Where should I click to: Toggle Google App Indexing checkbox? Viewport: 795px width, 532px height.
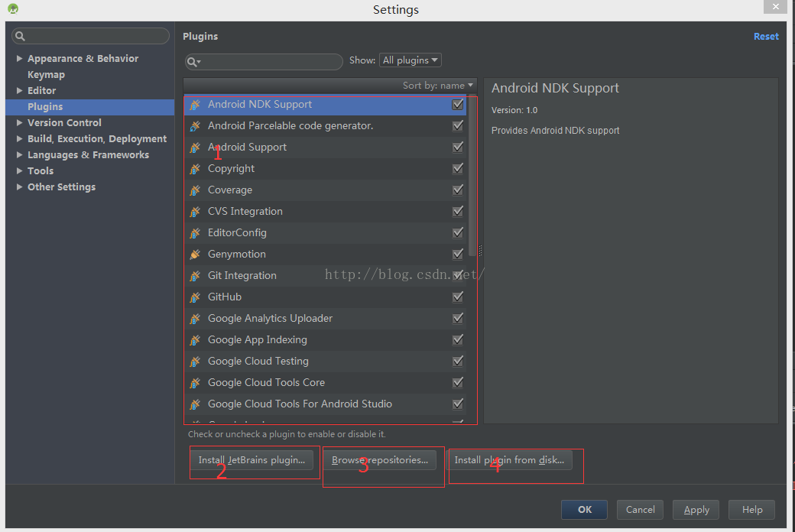(x=458, y=340)
